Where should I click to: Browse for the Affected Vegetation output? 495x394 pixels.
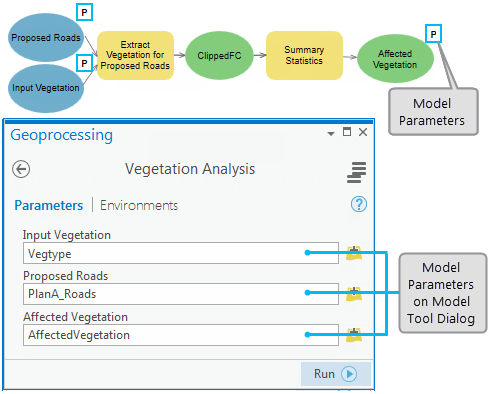[x=354, y=335]
